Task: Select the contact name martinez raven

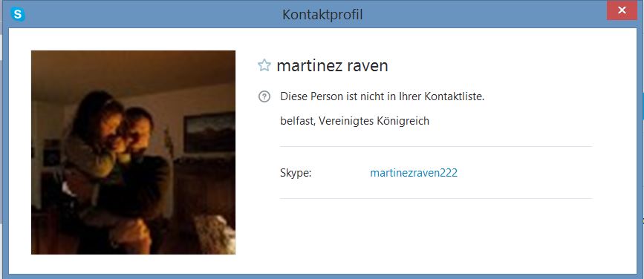Action: pos(332,65)
